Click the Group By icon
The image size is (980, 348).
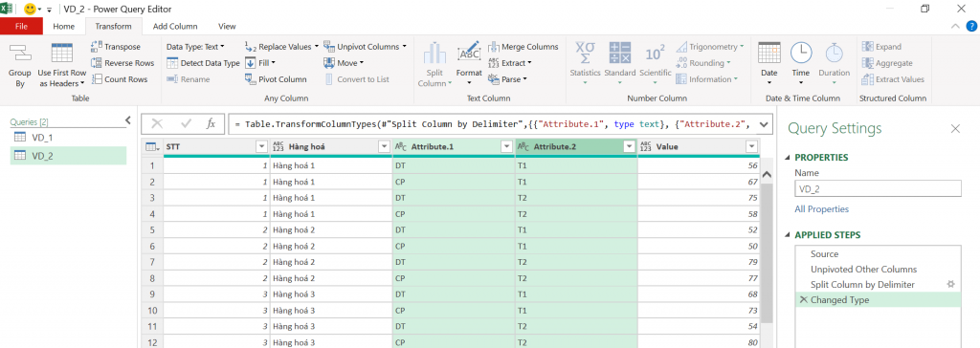pos(20,54)
